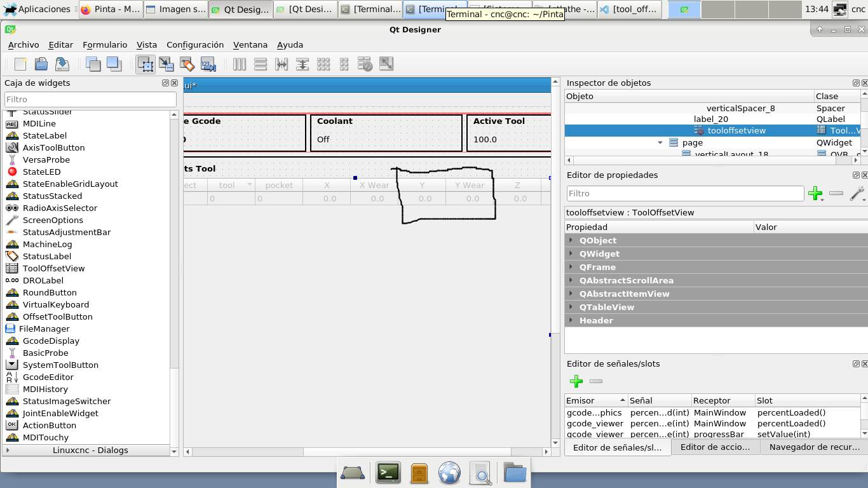Open the Ventana menu

coord(250,44)
